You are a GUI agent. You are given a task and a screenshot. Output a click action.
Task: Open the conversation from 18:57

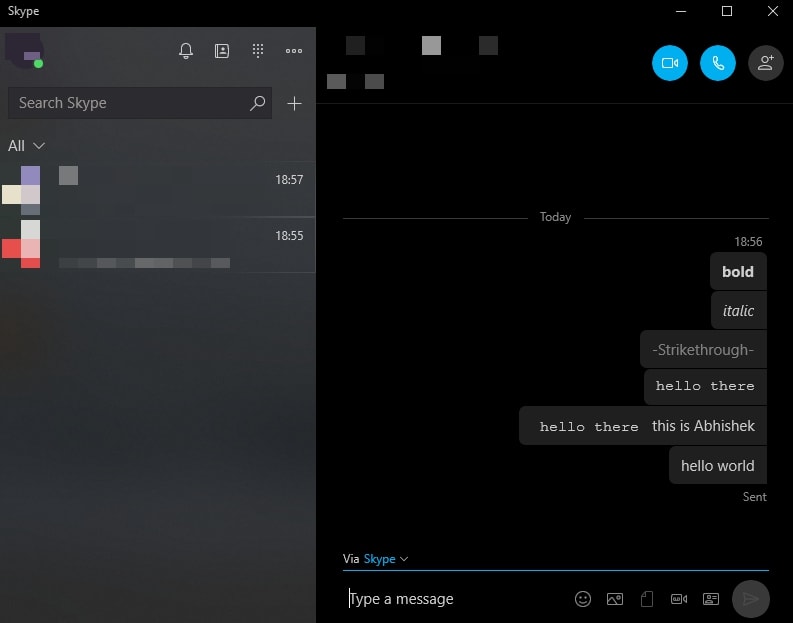(157, 189)
